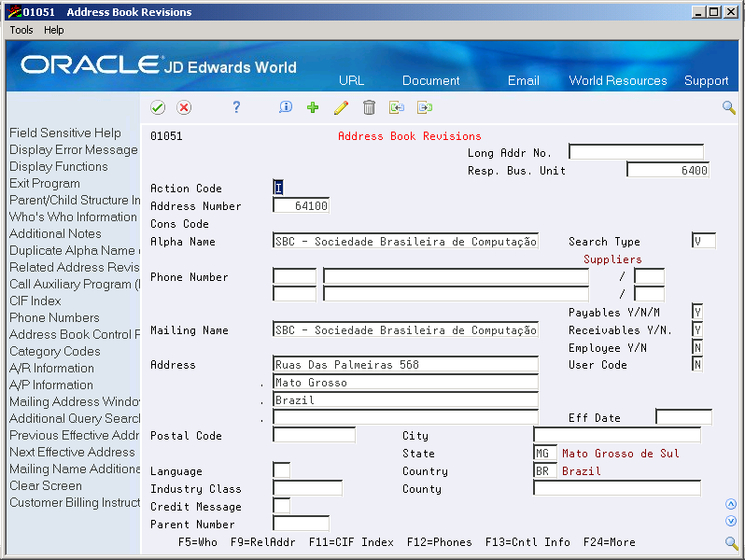Image resolution: width=745 pixels, height=560 pixels.
Task: Click the Receivables Y/N field
Action: (697, 329)
